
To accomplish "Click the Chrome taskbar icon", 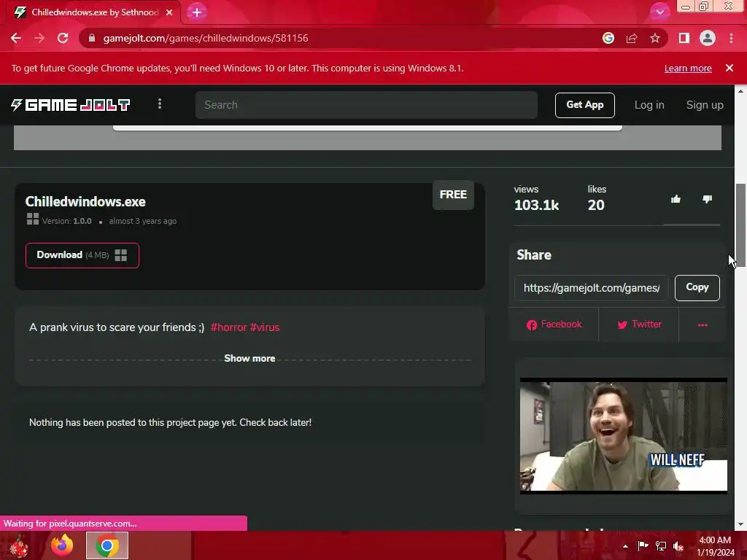I will click(107, 545).
